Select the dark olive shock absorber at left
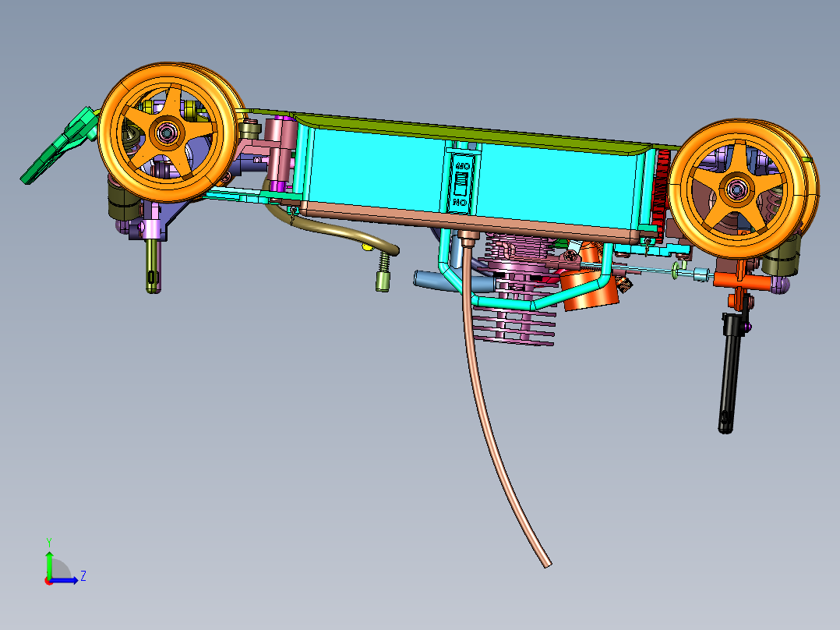Screen dimensions: 840x630 click(x=122, y=201)
